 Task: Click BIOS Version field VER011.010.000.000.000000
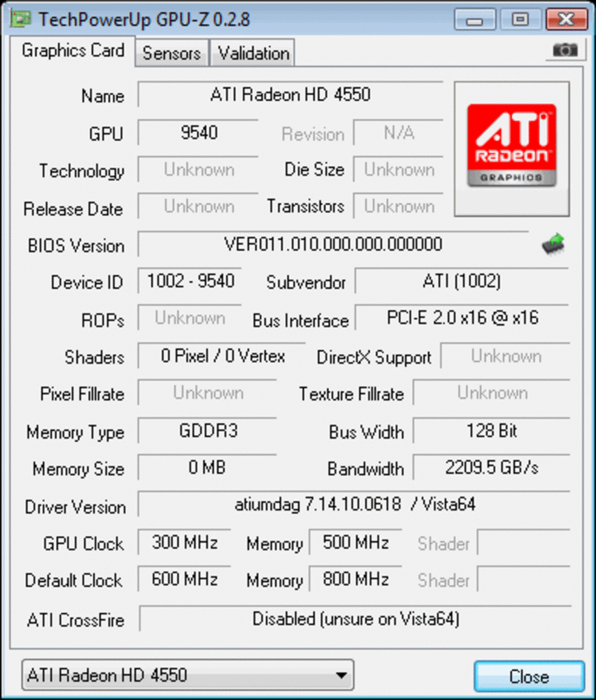(333, 244)
